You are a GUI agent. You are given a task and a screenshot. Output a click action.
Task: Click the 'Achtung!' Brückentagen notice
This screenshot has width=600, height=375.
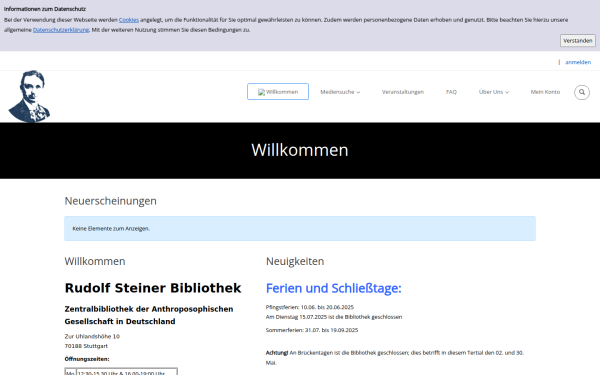point(395,357)
